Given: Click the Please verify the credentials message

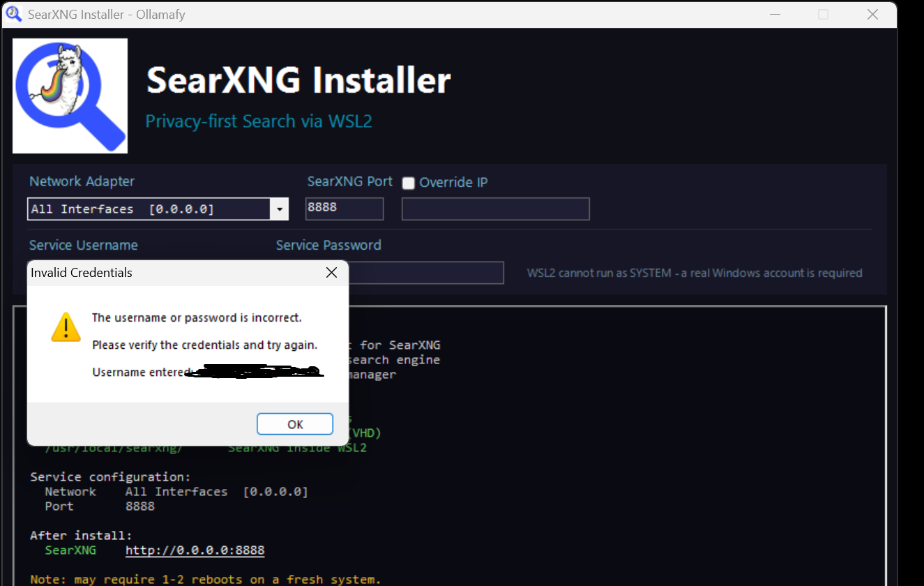Looking at the screenshot, I should point(204,345).
